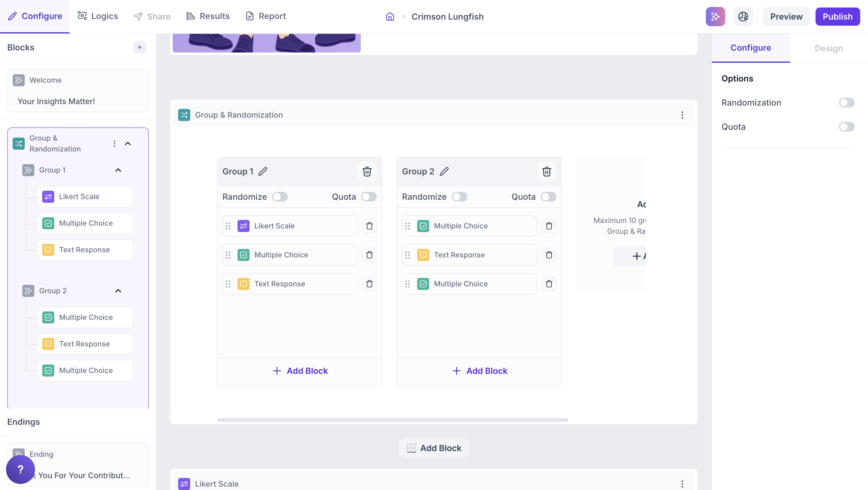868x490 pixels.
Task: Collapse the Group & Randomization sidebar section
Action: pos(128,144)
